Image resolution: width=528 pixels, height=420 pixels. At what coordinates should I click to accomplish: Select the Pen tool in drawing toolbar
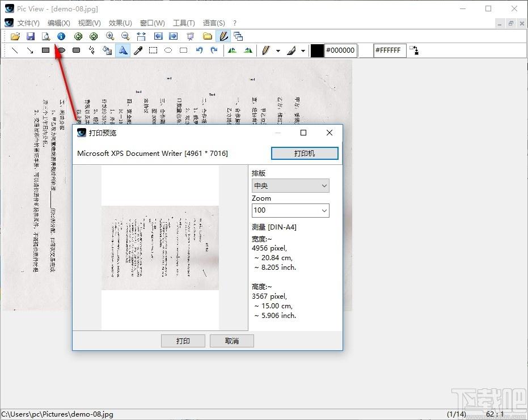click(x=265, y=50)
